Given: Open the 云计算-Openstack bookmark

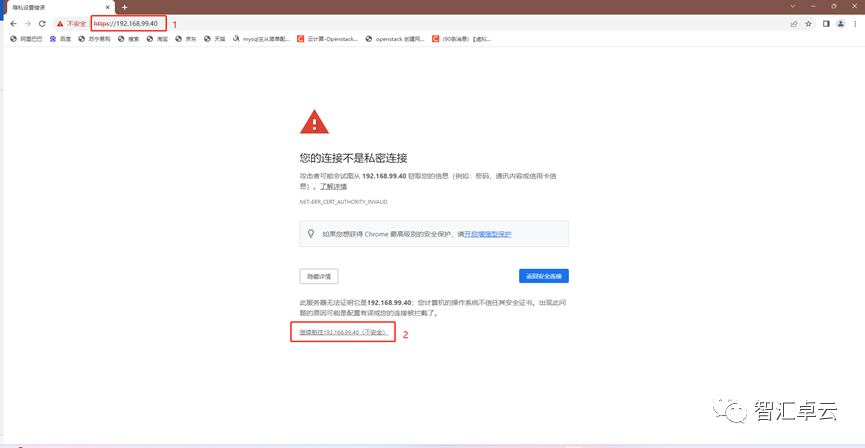Looking at the screenshot, I should click(x=328, y=39).
